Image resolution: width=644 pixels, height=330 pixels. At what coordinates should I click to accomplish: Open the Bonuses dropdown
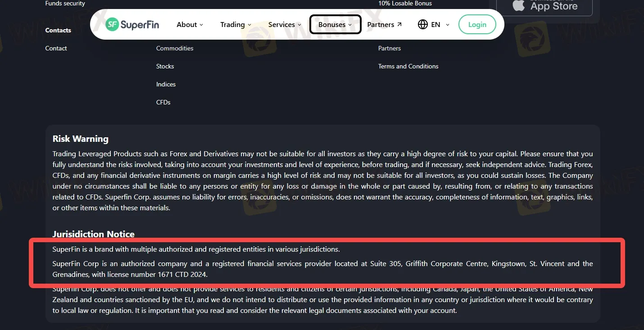(335, 25)
